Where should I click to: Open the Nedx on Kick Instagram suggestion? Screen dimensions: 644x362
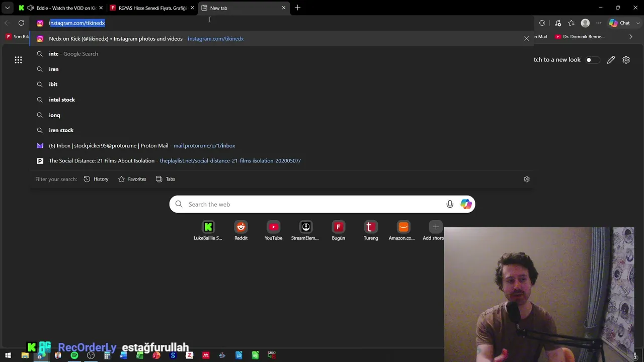click(282, 39)
